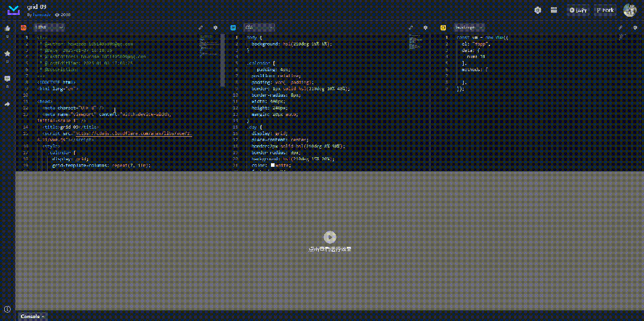
Task: Open settings gear in top header
Action: (538, 10)
